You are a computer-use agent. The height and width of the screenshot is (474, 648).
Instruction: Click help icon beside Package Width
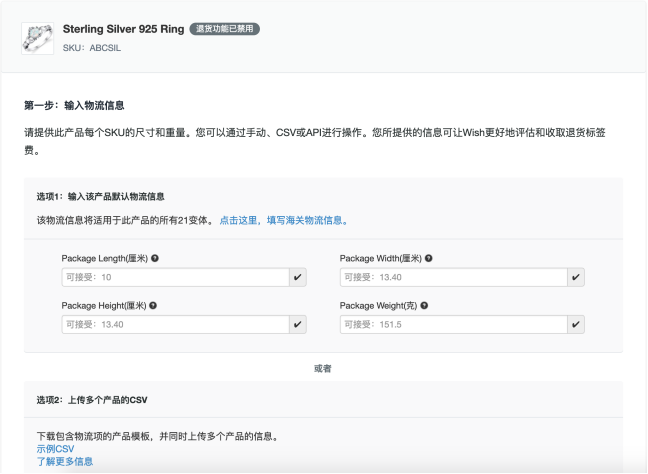[x=429, y=258]
